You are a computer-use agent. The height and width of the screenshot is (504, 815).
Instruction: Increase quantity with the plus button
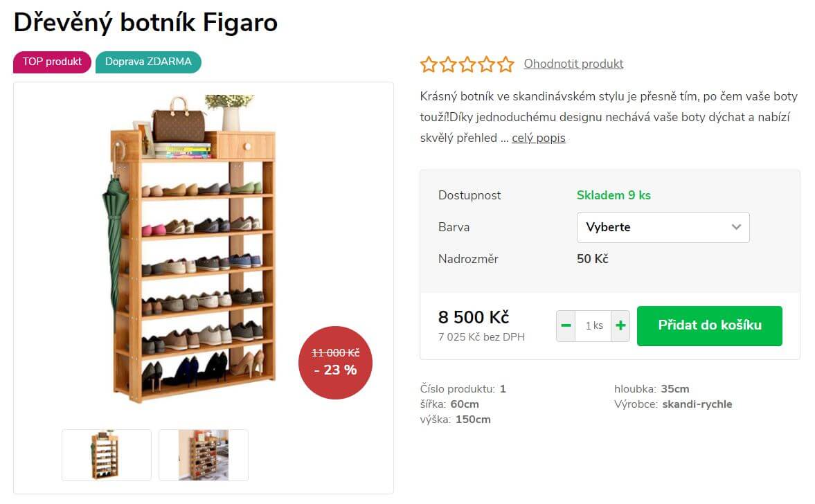(x=620, y=326)
